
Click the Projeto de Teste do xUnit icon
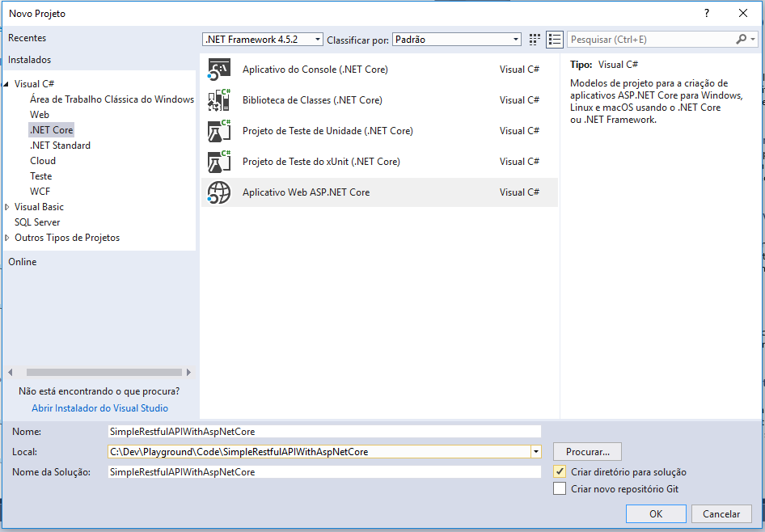point(219,162)
